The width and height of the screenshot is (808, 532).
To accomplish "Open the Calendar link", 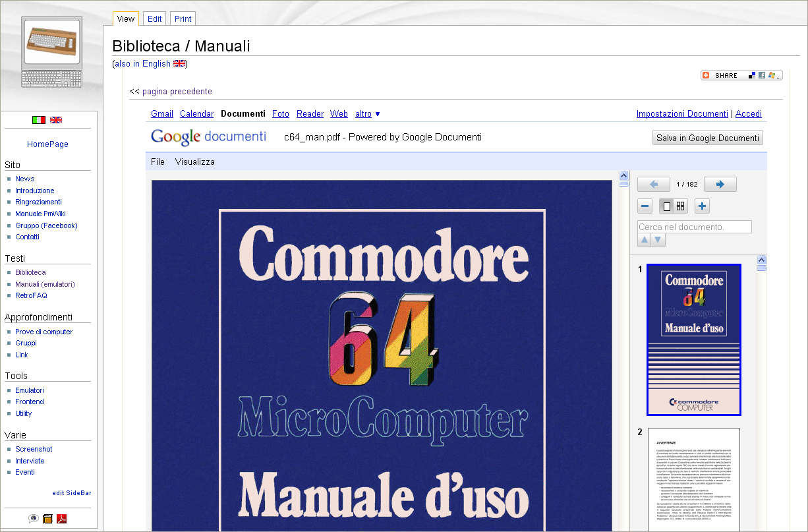I will pos(197,114).
